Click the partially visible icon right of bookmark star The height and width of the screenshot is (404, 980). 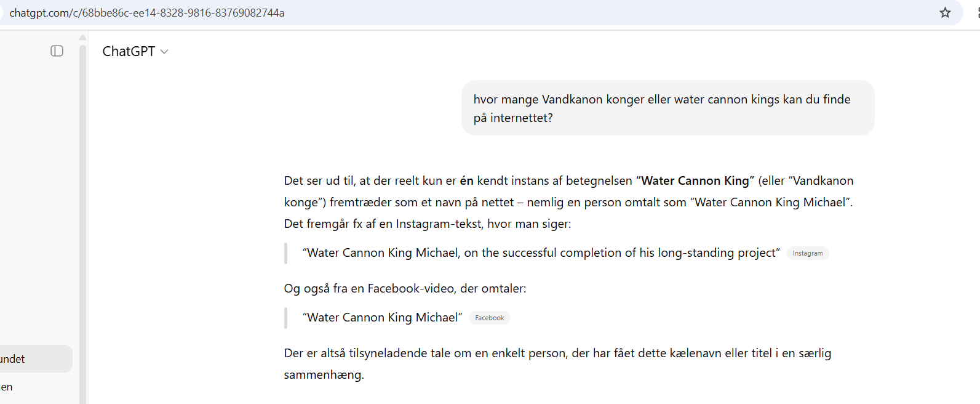977,13
